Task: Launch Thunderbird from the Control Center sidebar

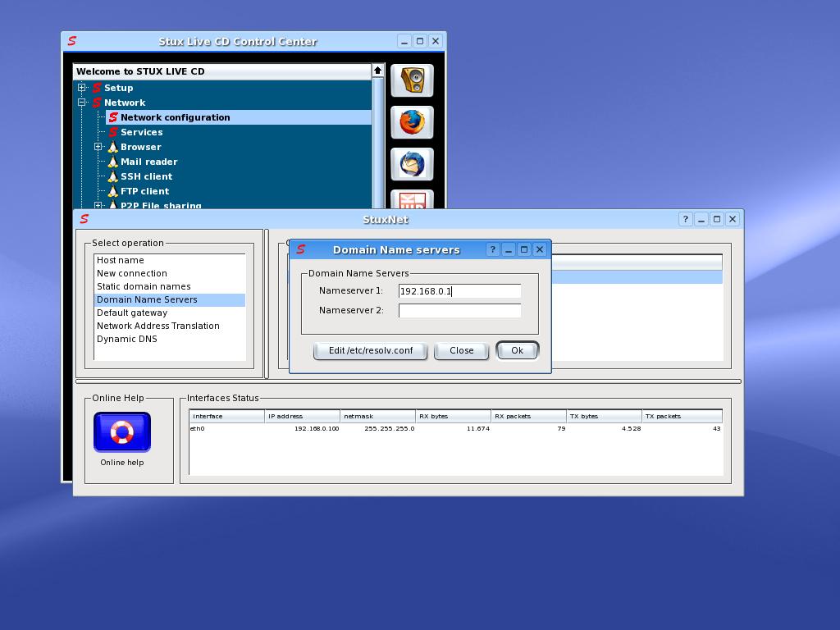Action: 412,164
